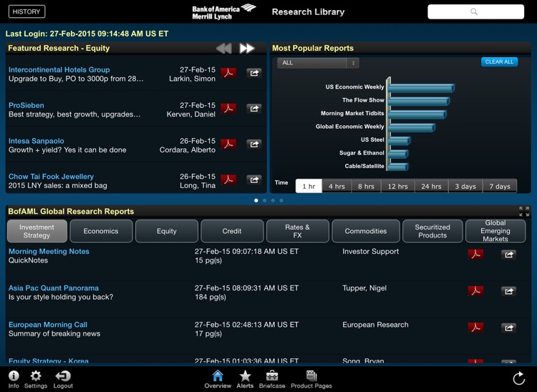
Task: Share the Asia Pac Quant Panorama report
Action: click(x=508, y=291)
